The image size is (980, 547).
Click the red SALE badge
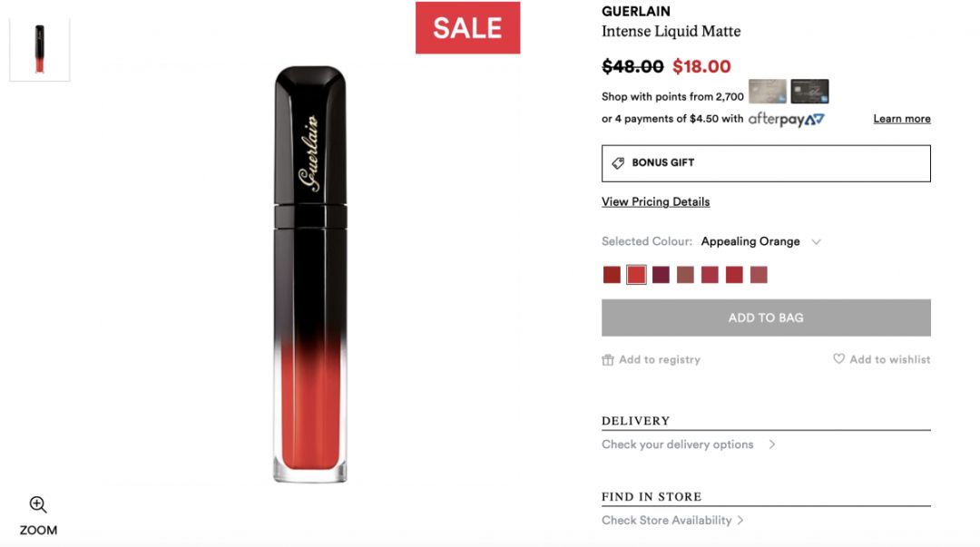pos(467,27)
